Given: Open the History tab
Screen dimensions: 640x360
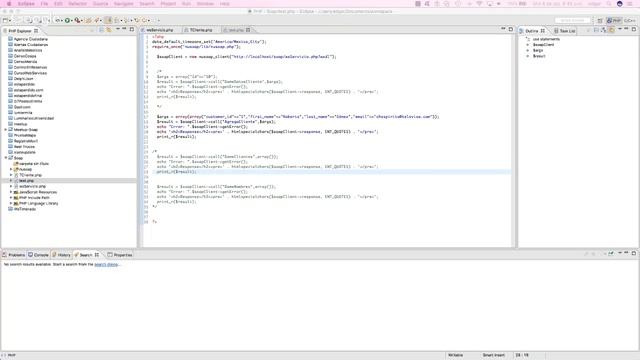Looking at the screenshot, I should coord(62,255).
